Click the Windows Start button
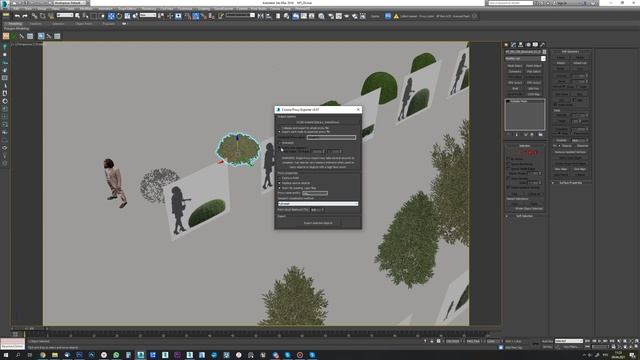 [6, 355]
